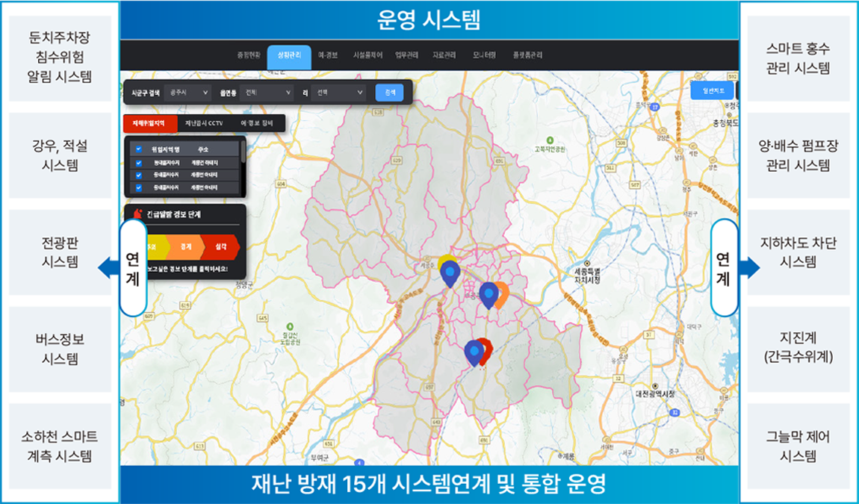Image resolution: width=859 pixels, height=504 pixels.
Task: Click the 지하차도 차단 시스템 box
Action: [798, 252]
